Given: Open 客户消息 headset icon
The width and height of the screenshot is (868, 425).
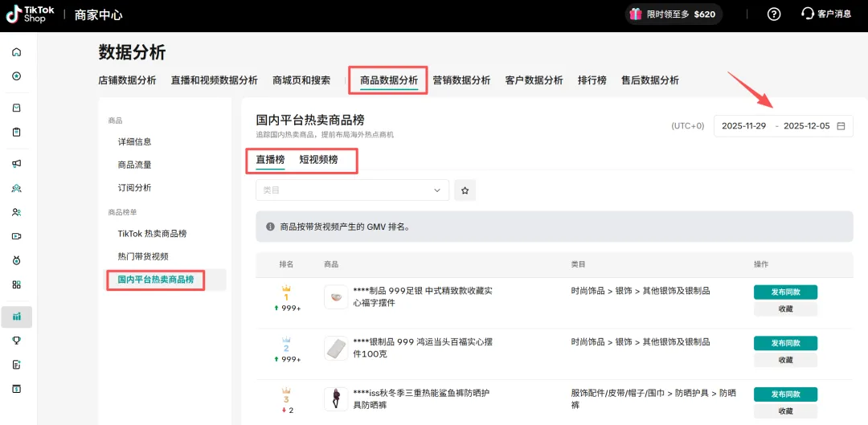Looking at the screenshot, I should point(808,14).
